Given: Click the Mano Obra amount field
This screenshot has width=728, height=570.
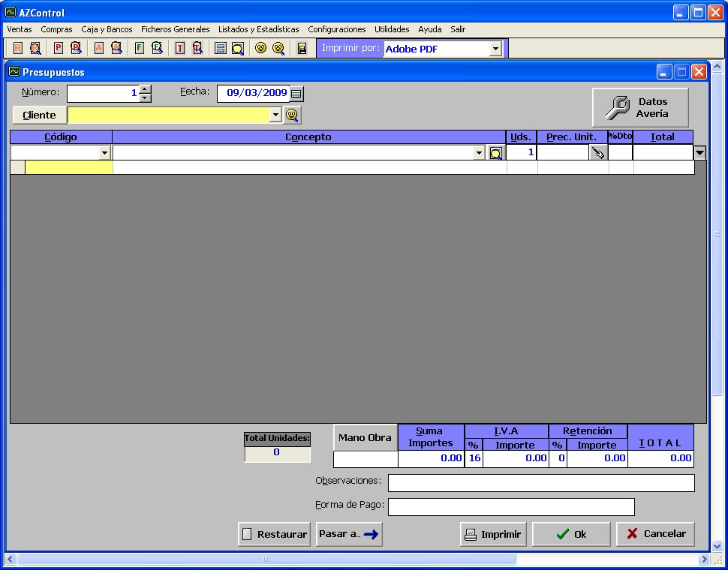Looking at the screenshot, I should click(366, 459).
